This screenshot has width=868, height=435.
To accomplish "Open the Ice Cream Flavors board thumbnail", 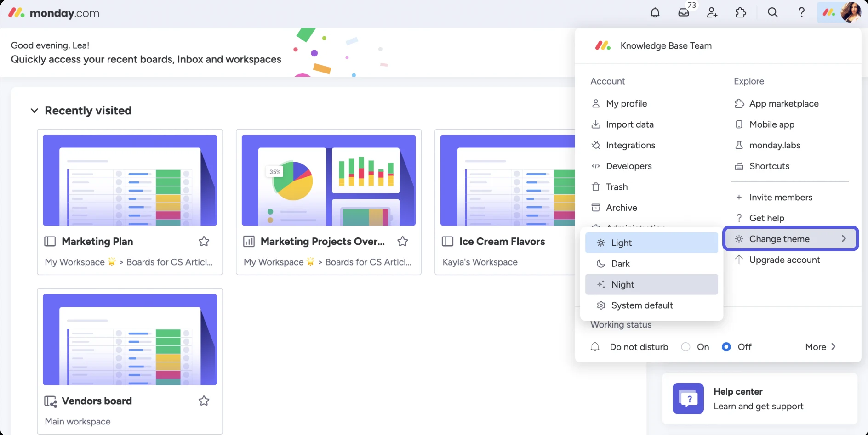I will coord(508,180).
